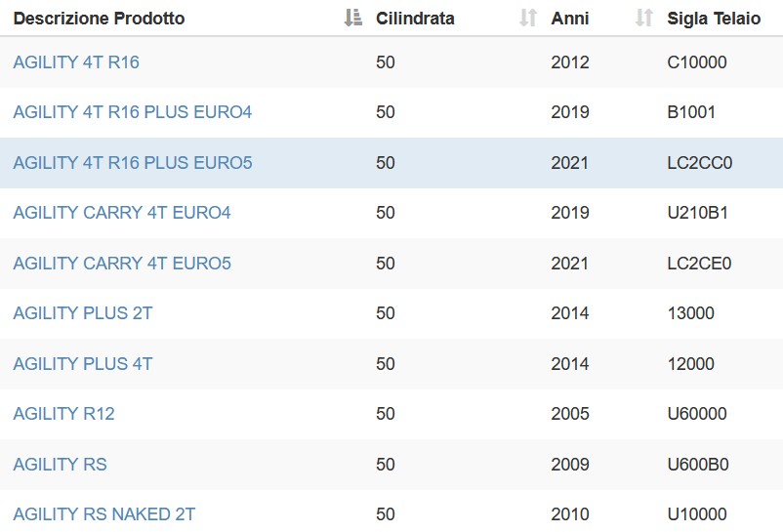The image size is (783, 532).
Task: Open AGILITY 4T R16 PLUS EURO4 link
Action: pyautogui.click(x=133, y=112)
